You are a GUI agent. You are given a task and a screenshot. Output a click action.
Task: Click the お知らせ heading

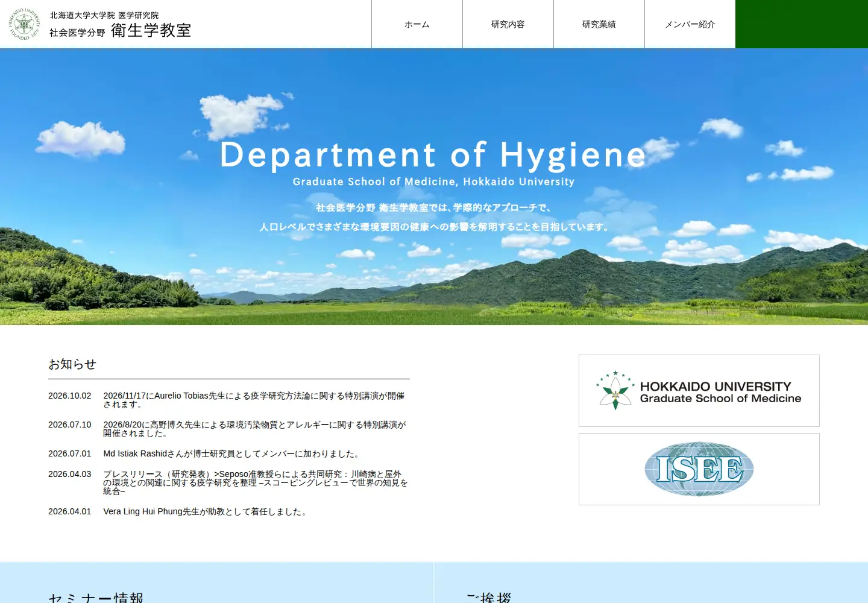point(72,364)
